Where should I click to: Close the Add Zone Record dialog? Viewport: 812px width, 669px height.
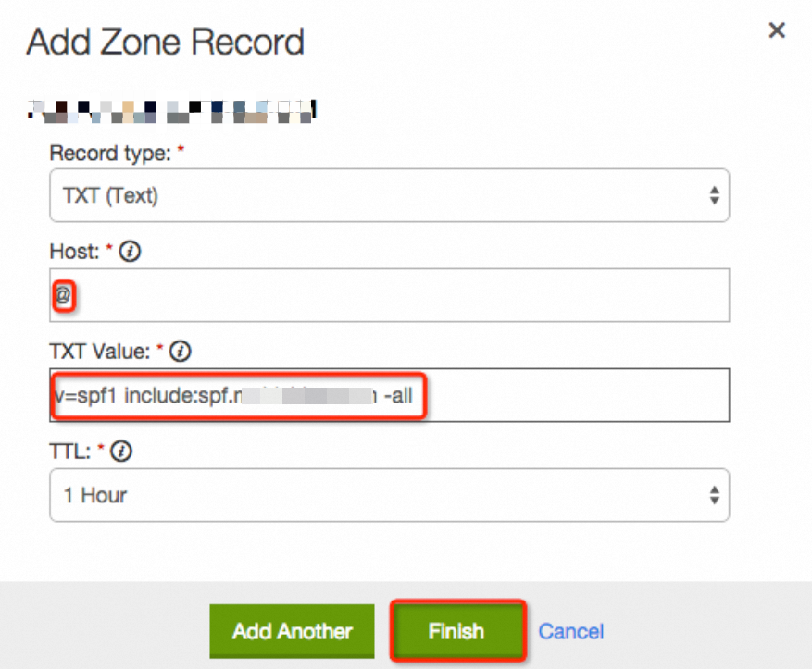777,31
